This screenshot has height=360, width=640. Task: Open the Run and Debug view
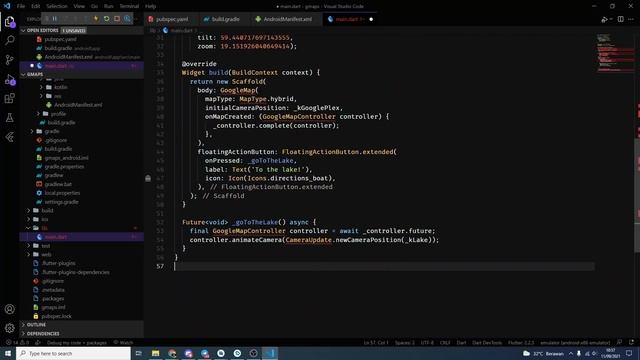pos(9,80)
